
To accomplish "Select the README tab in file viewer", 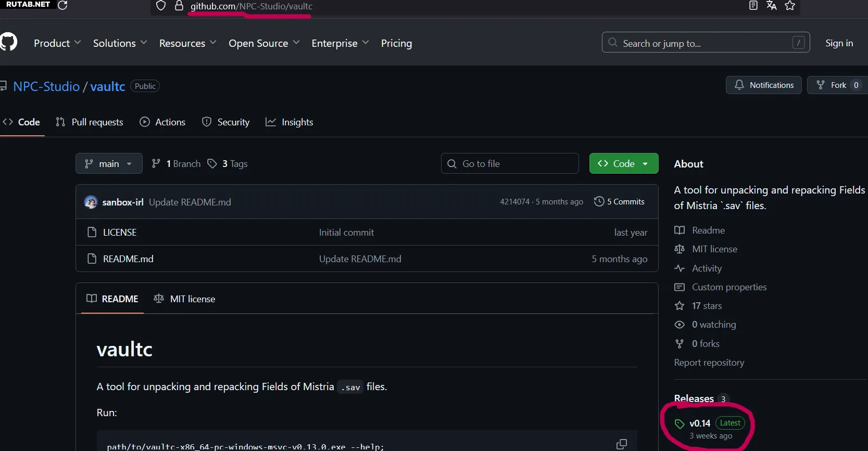I will point(112,299).
